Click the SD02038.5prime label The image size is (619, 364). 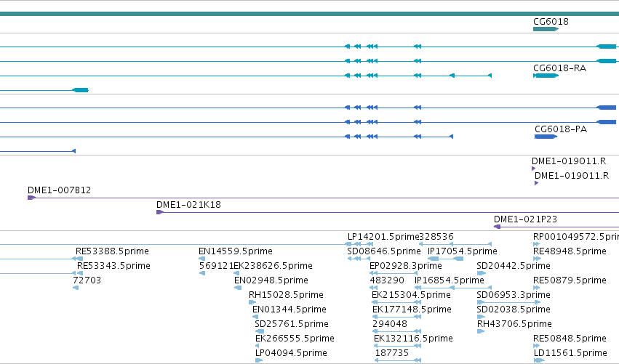[514, 310]
